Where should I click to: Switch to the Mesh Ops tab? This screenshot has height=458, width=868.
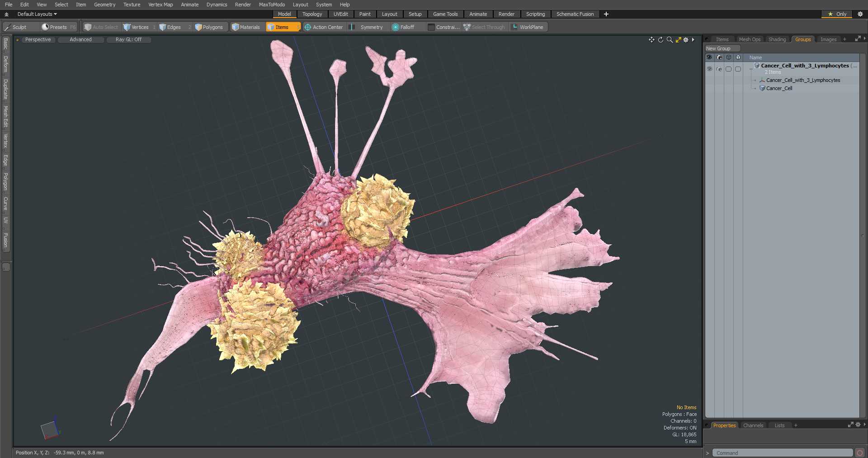point(750,39)
